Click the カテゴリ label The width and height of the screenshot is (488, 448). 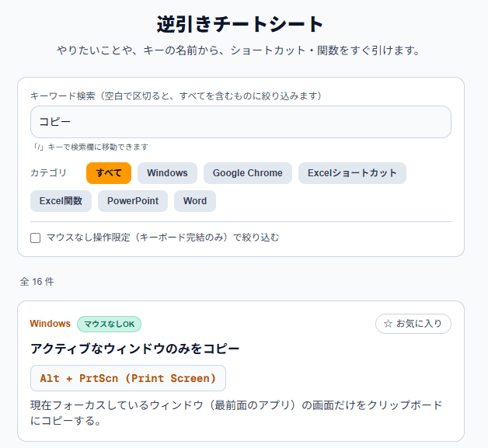point(48,172)
